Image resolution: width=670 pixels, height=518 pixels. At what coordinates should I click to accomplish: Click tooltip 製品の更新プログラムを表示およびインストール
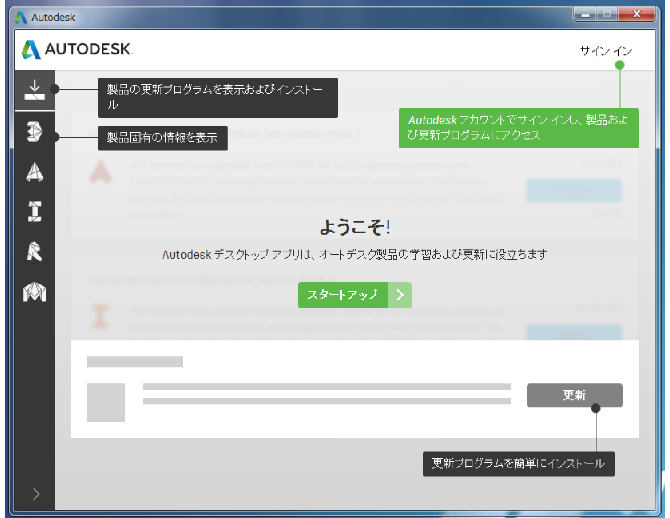click(x=217, y=97)
